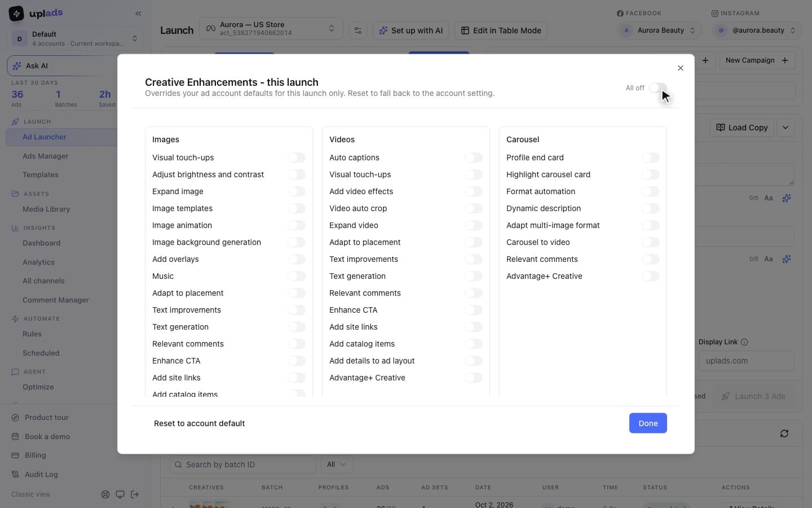Close the Creative Enhancements dialog with the X
Viewport: 812px width, 508px height.
[x=681, y=68]
